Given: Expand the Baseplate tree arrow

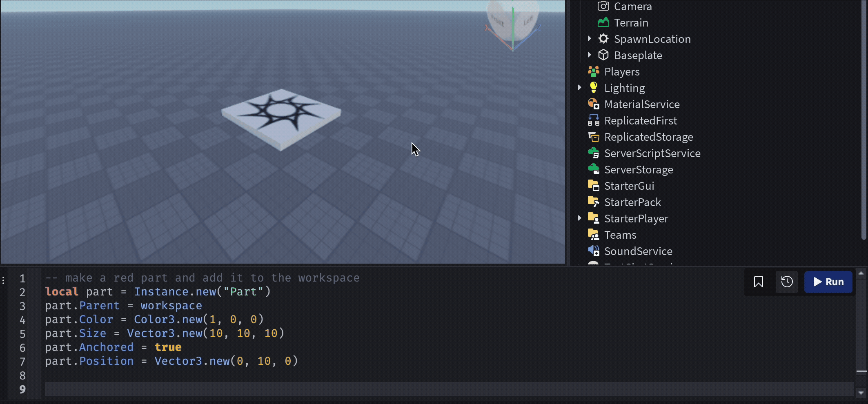Looking at the screenshot, I should (589, 55).
